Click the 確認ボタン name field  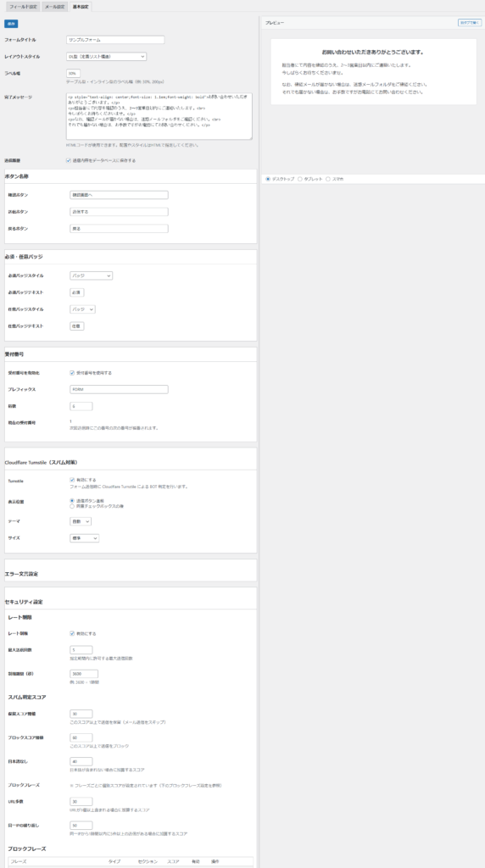coord(119,195)
